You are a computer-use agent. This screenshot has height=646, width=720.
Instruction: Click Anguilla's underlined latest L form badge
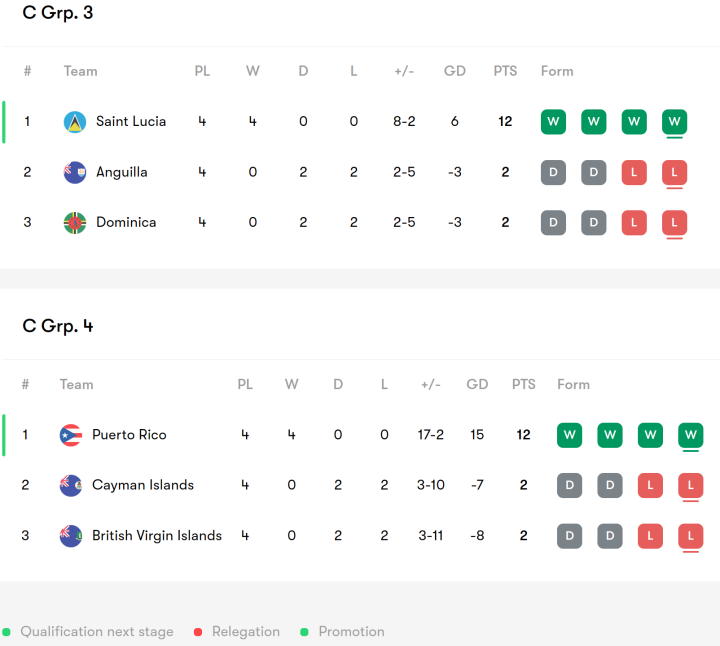click(x=674, y=172)
